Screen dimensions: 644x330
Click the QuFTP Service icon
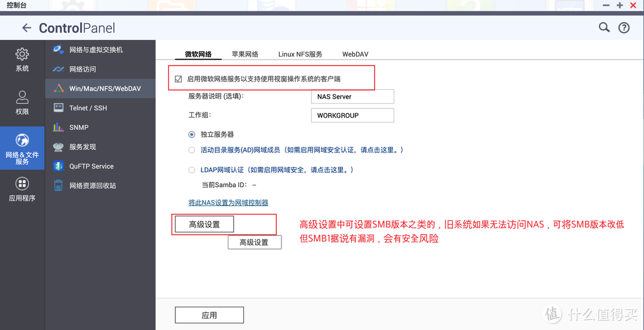[58, 166]
